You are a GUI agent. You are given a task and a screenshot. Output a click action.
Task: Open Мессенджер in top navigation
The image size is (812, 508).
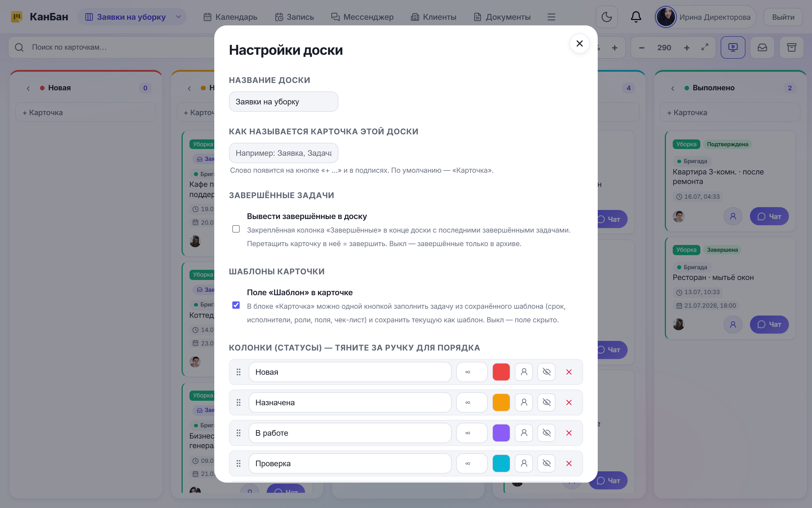[x=362, y=17]
